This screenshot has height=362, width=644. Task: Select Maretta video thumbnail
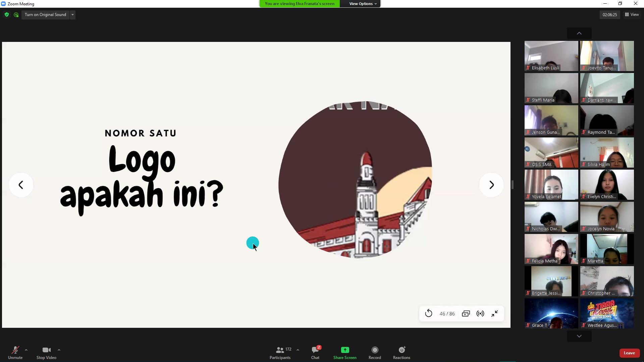click(x=607, y=249)
